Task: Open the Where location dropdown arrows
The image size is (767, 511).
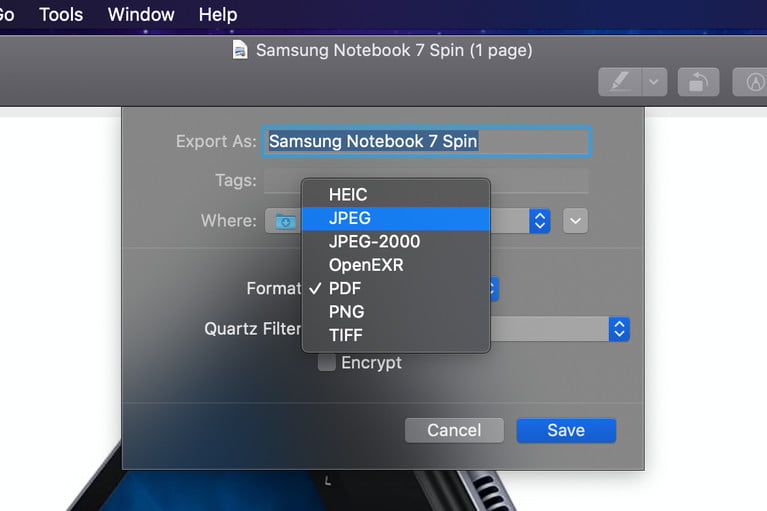Action: tap(539, 220)
